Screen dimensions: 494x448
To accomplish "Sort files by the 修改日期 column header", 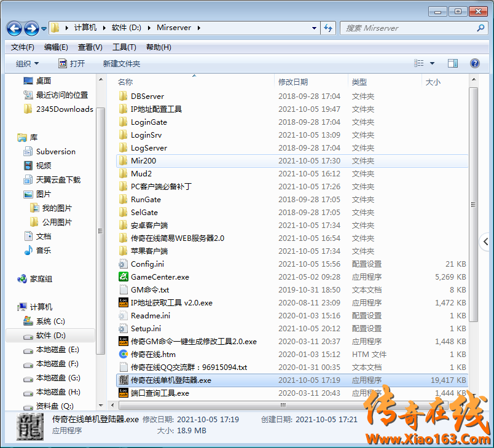I will [x=293, y=82].
